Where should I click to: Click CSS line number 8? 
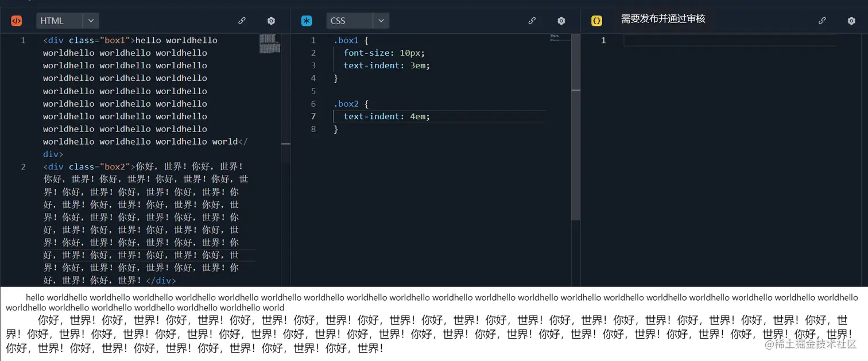click(313, 129)
